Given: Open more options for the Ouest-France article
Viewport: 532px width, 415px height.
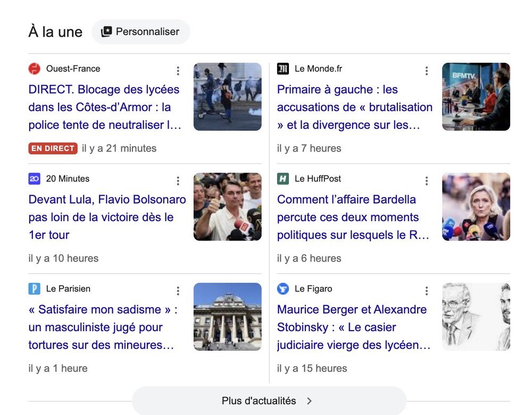Looking at the screenshot, I should (178, 71).
